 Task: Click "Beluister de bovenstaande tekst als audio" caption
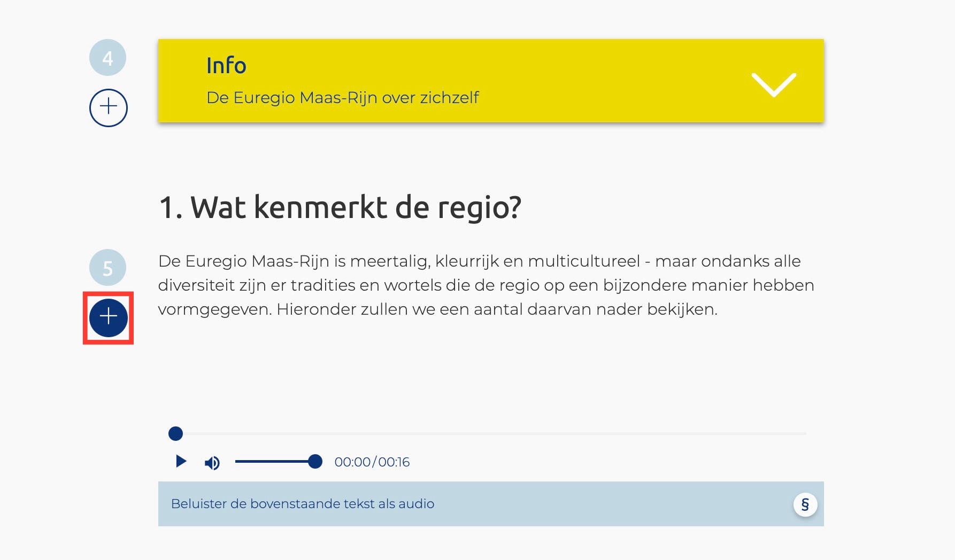pyautogui.click(x=303, y=504)
